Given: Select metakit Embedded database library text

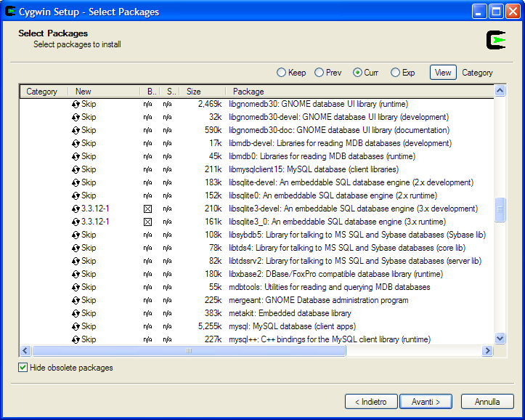Looking at the screenshot, I should click(x=290, y=313).
